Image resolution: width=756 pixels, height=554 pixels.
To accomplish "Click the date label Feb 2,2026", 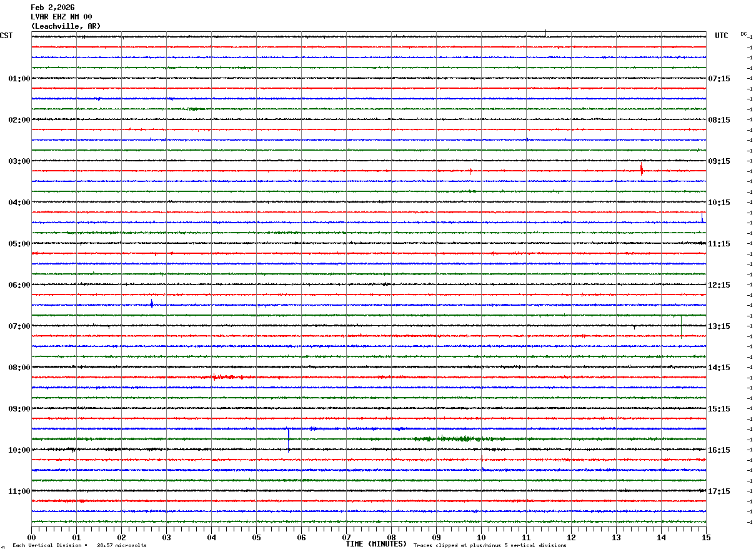I will pyautogui.click(x=52, y=8).
